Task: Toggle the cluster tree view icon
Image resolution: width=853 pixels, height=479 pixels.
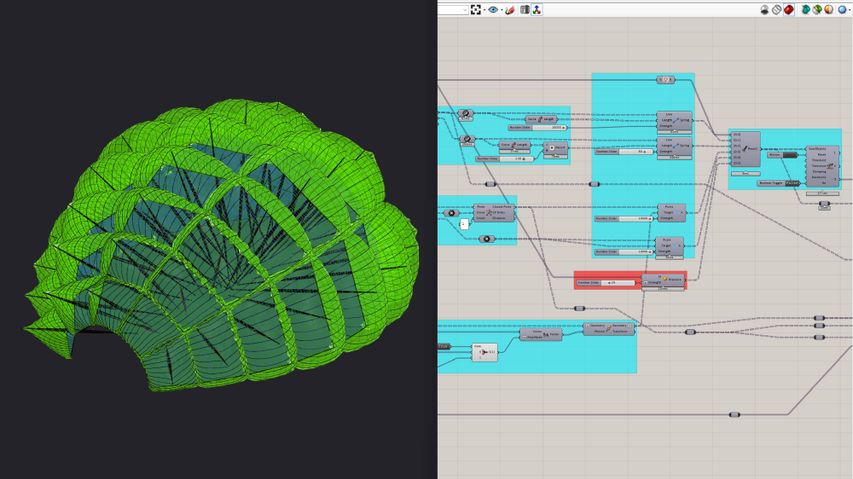Action: (x=537, y=10)
